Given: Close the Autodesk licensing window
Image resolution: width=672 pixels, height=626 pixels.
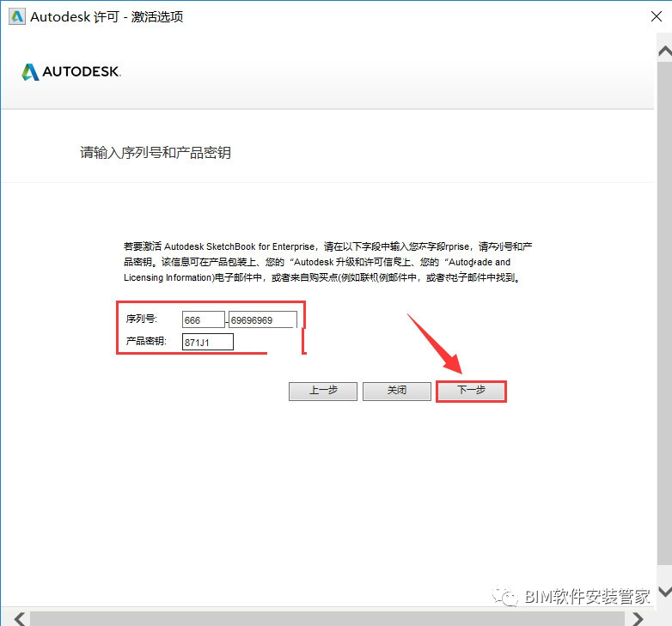Looking at the screenshot, I should pos(657,16).
